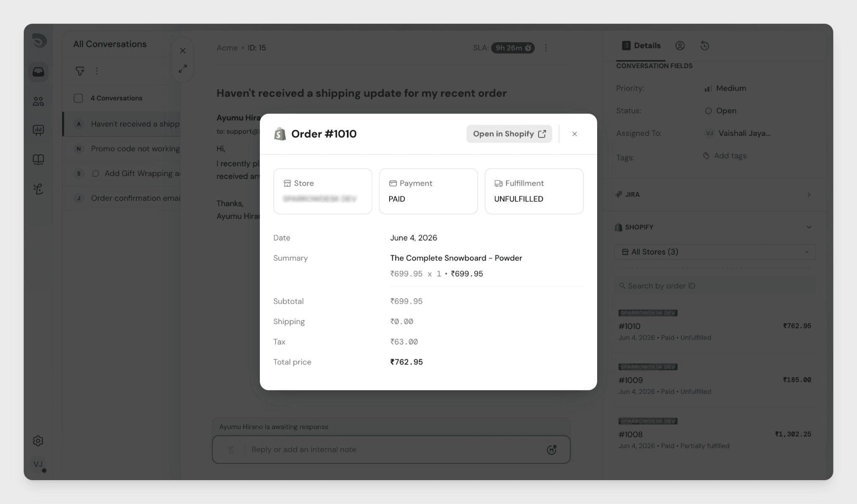Click the SLA 9h 26m timer badge

pyautogui.click(x=513, y=48)
